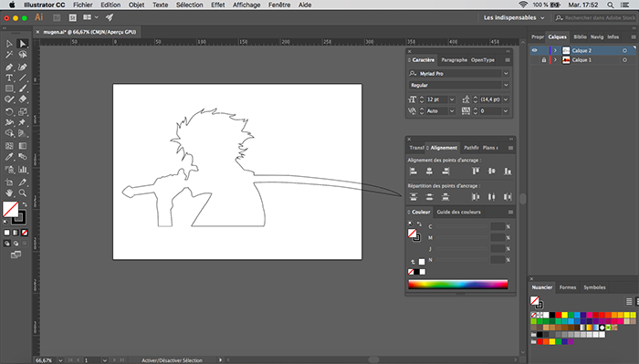
Task: Select the Eraser tool
Action: click(x=23, y=99)
